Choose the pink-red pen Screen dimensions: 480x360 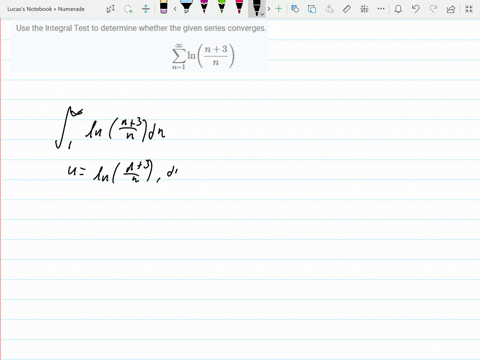pyautogui.click(x=239, y=7)
